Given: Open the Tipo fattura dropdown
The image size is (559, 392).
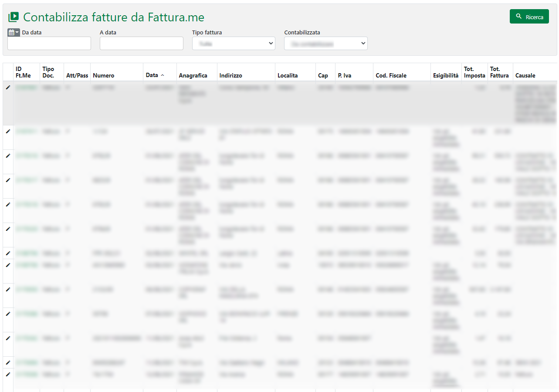Looking at the screenshot, I should coord(234,44).
